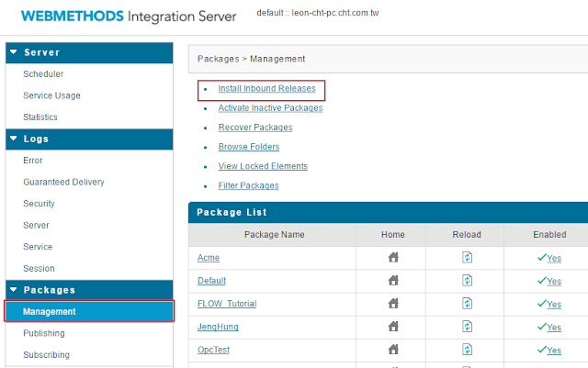View the Server log
Screen dimensions: 588x368
click(36, 225)
